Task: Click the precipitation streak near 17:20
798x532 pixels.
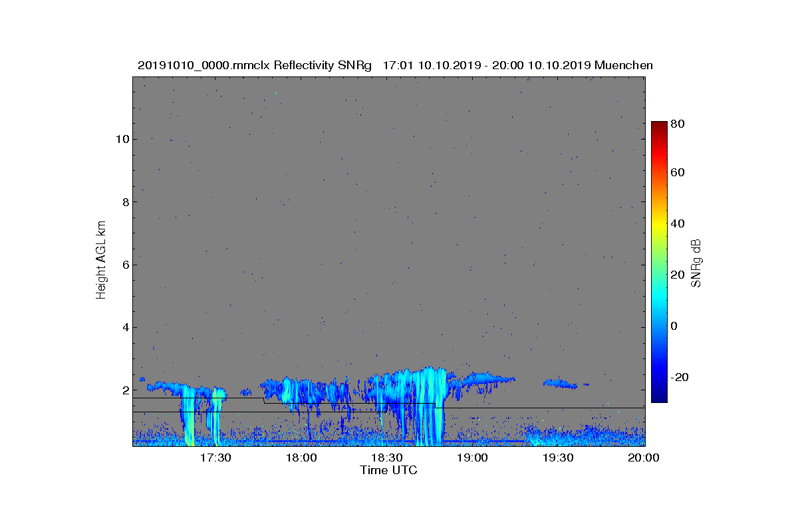Action: pos(188,416)
